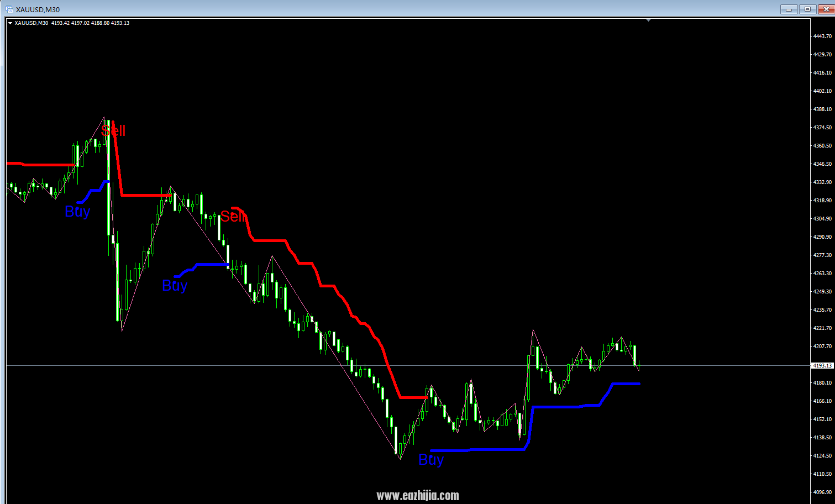Close the XAUUSD,M30 chart window
The width and height of the screenshot is (835, 504).
(x=827, y=9)
